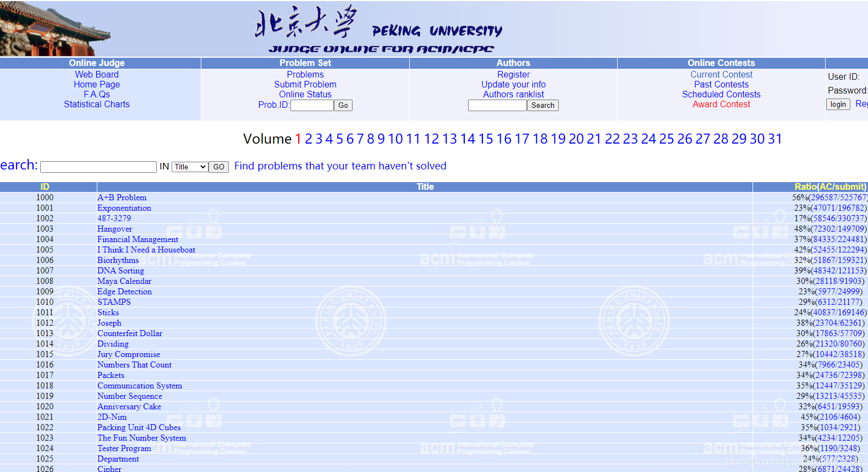Open problem 2D-Nim
868x472 pixels.
112,417
